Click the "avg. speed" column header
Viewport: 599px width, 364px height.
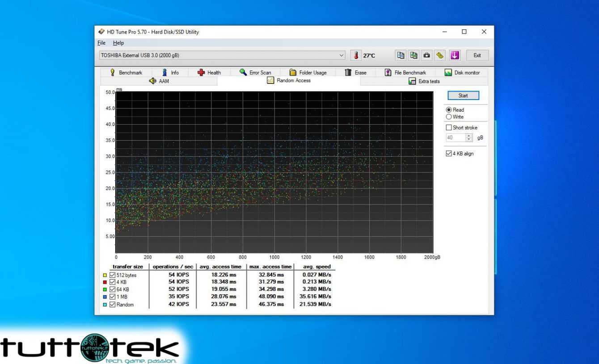tap(316, 267)
